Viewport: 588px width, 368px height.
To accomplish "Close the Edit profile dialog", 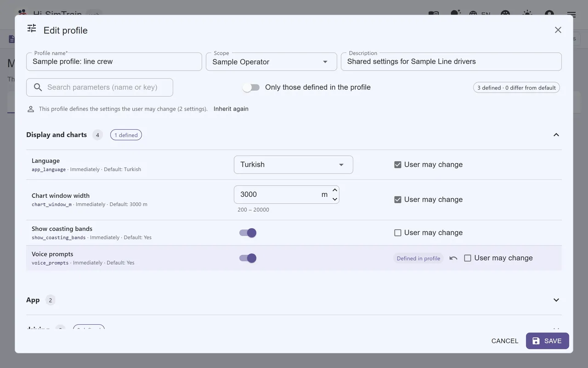I will coord(558,30).
